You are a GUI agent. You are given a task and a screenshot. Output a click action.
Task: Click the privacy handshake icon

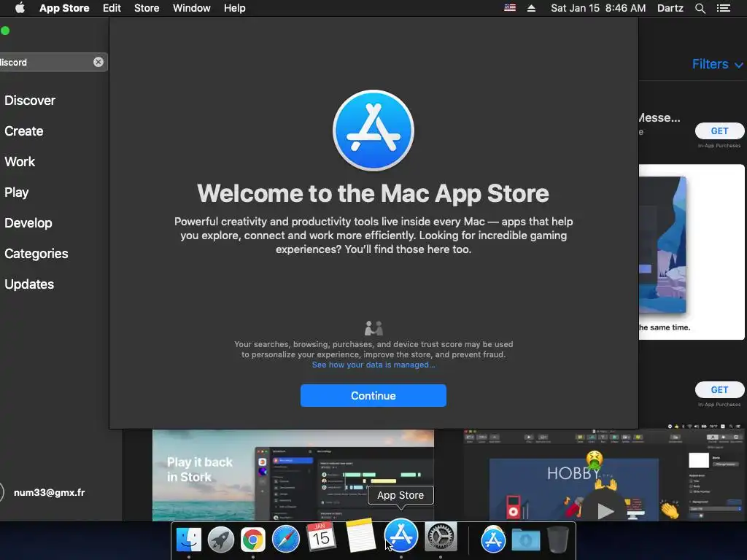(x=373, y=328)
